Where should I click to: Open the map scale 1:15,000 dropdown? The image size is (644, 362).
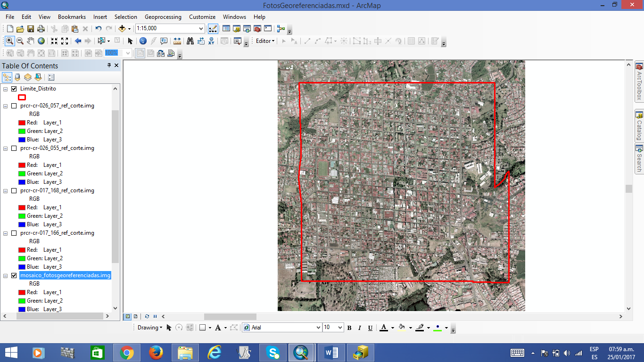[201, 29]
